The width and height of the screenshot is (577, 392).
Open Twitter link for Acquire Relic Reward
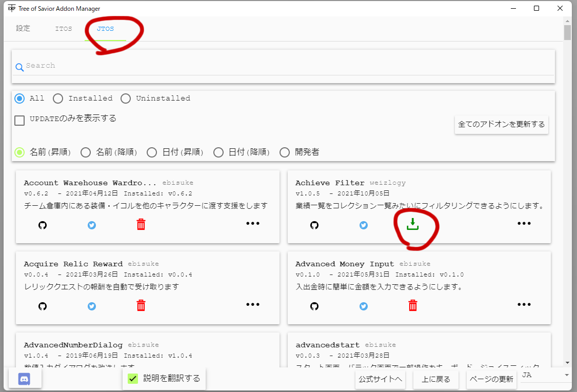tap(92, 306)
